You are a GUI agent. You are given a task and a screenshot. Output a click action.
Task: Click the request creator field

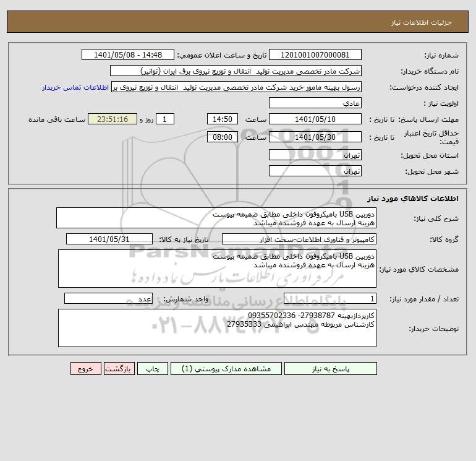point(236,87)
